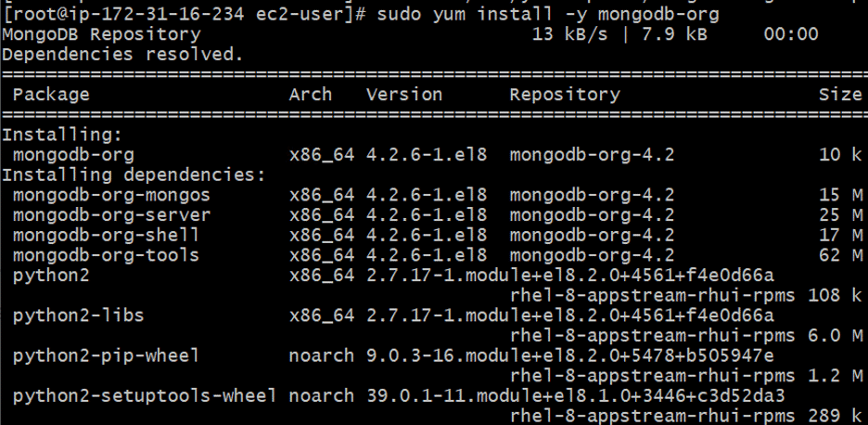This screenshot has height=425, width=868.
Task: Click the Version column header
Action: click(x=404, y=95)
